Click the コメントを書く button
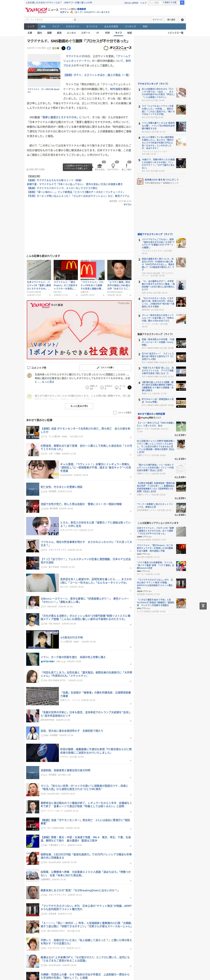This screenshot has width=210, height=980. click(x=105, y=367)
